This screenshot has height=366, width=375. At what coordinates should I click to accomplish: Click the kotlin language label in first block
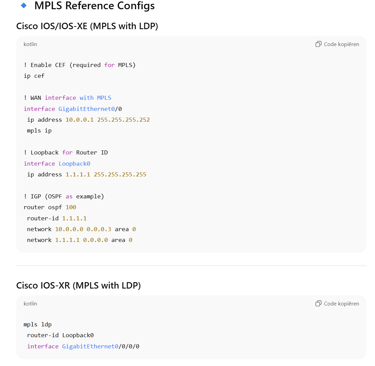tap(30, 44)
